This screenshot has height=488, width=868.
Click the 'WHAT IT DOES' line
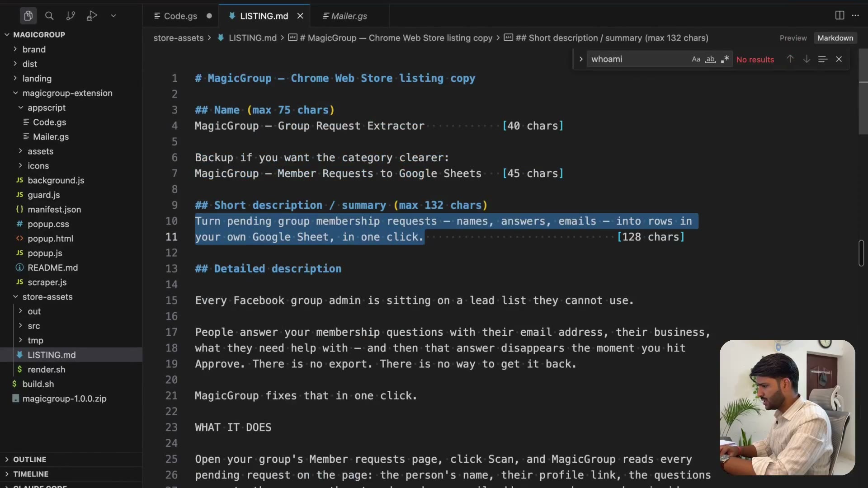(x=233, y=427)
